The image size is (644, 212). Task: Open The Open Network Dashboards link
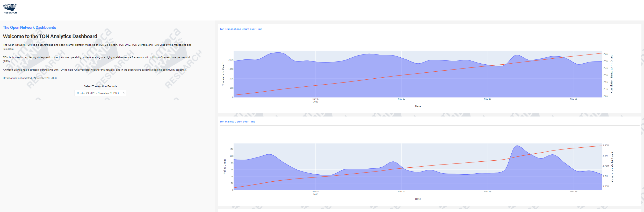point(30,28)
